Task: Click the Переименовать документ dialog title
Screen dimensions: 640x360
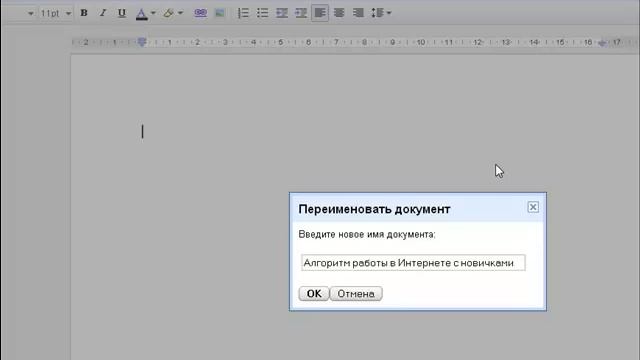Action: tap(374, 209)
